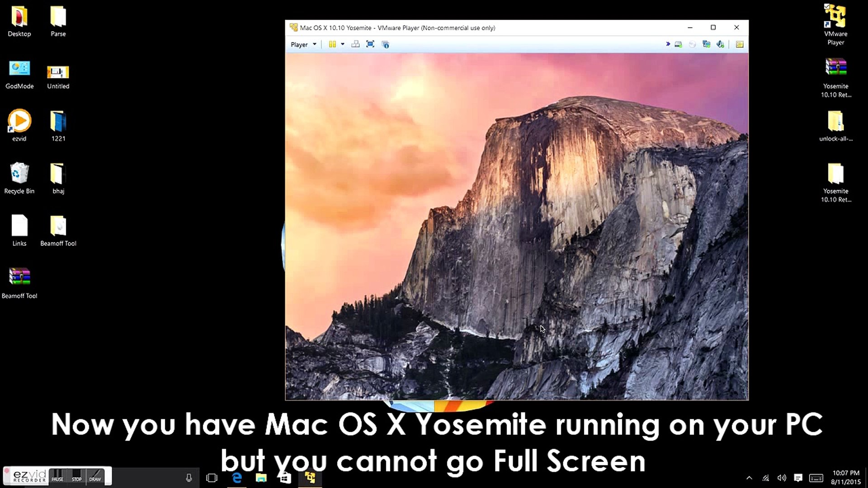Click the virtual sound device status icon

(x=720, y=44)
